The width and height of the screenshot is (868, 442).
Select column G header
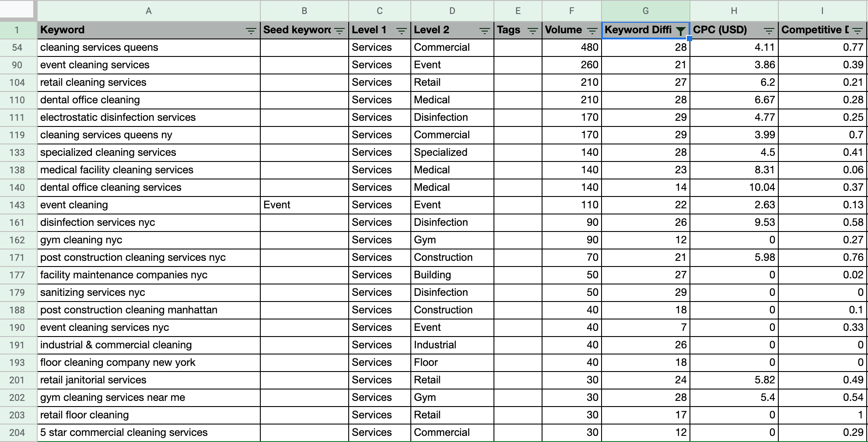pos(646,11)
